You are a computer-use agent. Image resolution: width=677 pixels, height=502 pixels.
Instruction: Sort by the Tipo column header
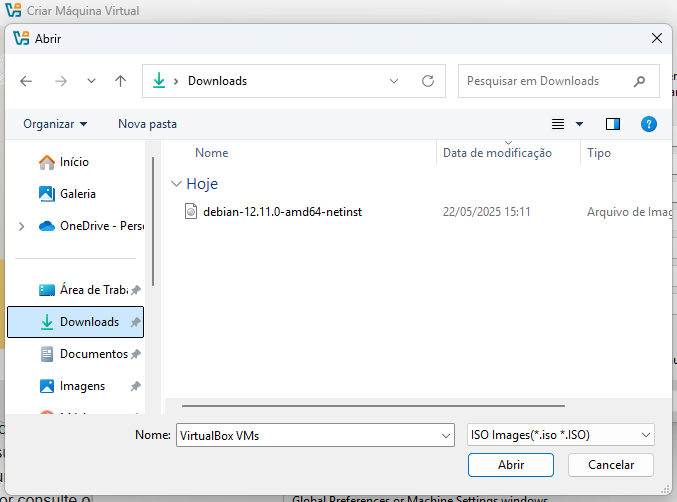coord(599,153)
